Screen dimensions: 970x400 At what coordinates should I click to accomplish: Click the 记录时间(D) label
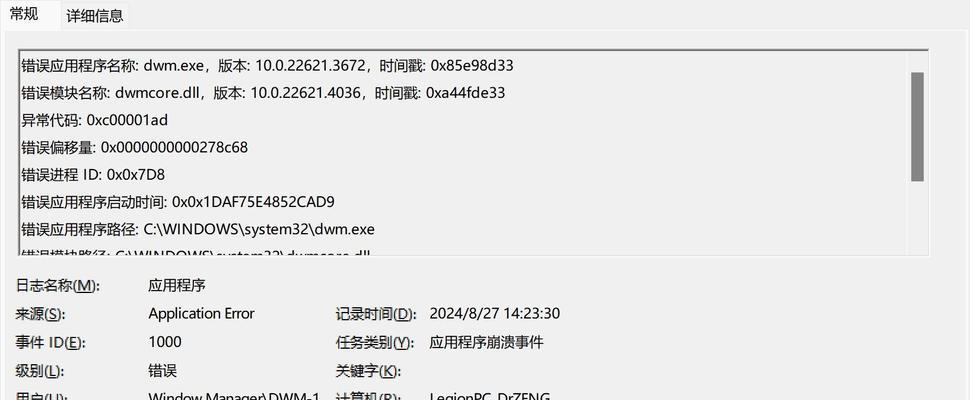pyautogui.click(x=376, y=313)
